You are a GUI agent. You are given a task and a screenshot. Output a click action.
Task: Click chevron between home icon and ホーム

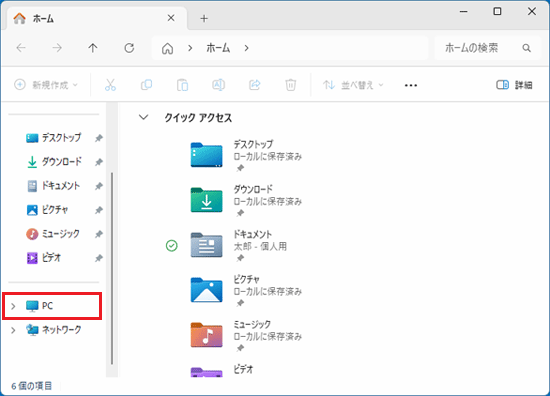(190, 48)
